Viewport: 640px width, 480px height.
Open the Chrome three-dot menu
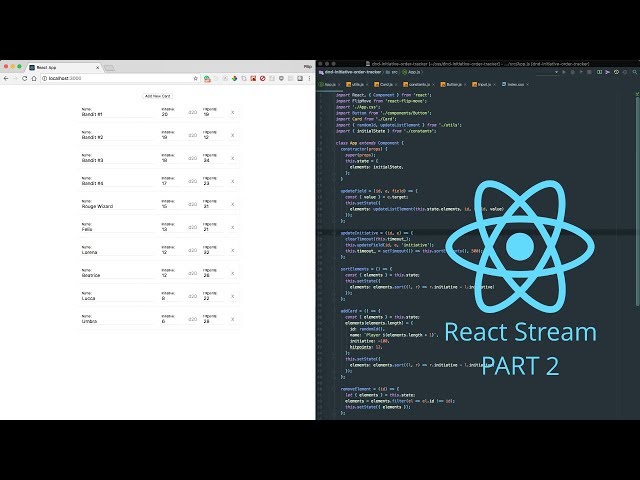tap(309, 78)
